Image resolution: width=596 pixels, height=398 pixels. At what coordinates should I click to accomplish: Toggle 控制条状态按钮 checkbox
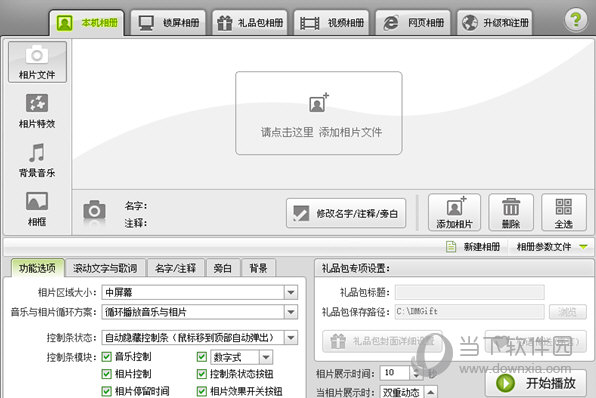click(201, 374)
